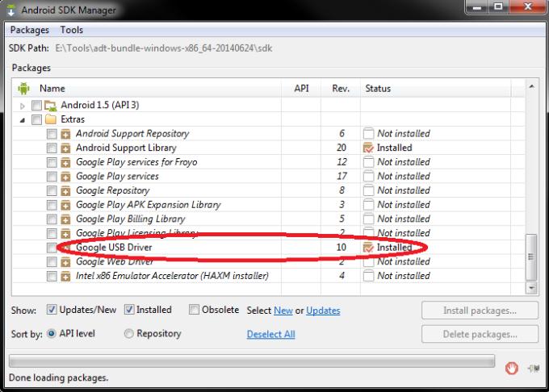Click not-installed status icon for Google Repository
This screenshot has height=392, width=549.
point(368,190)
